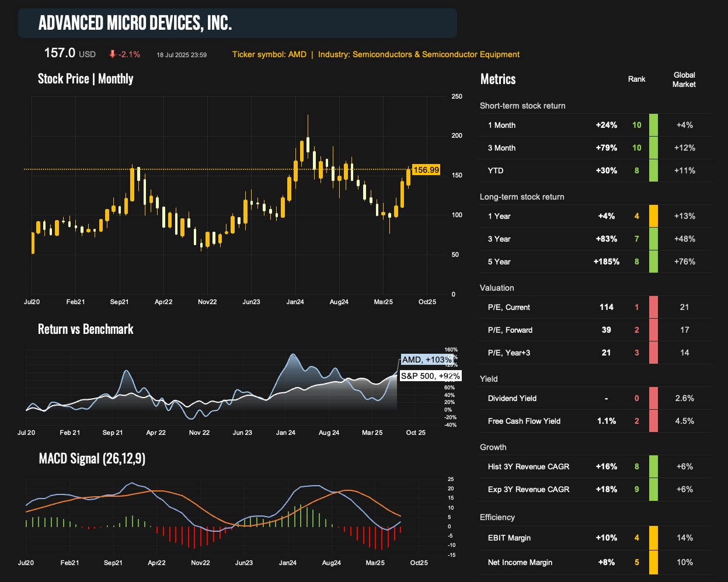Click the Stock Price | Monthly heading
The image size is (728, 582).
85,79
